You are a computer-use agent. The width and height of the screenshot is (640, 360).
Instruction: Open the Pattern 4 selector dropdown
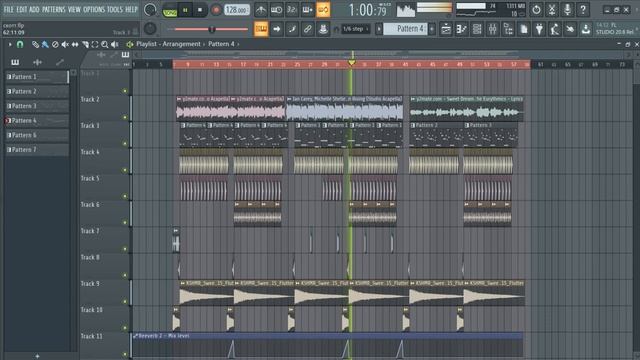point(405,29)
